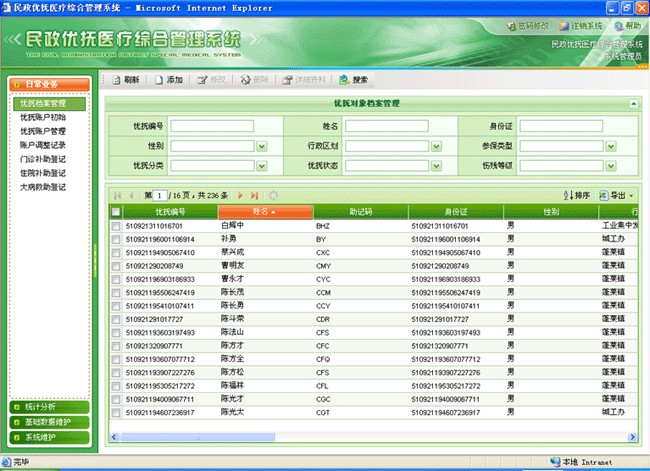Click the 统计分析 section icon
The width and height of the screenshot is (650, 471).
17,407
